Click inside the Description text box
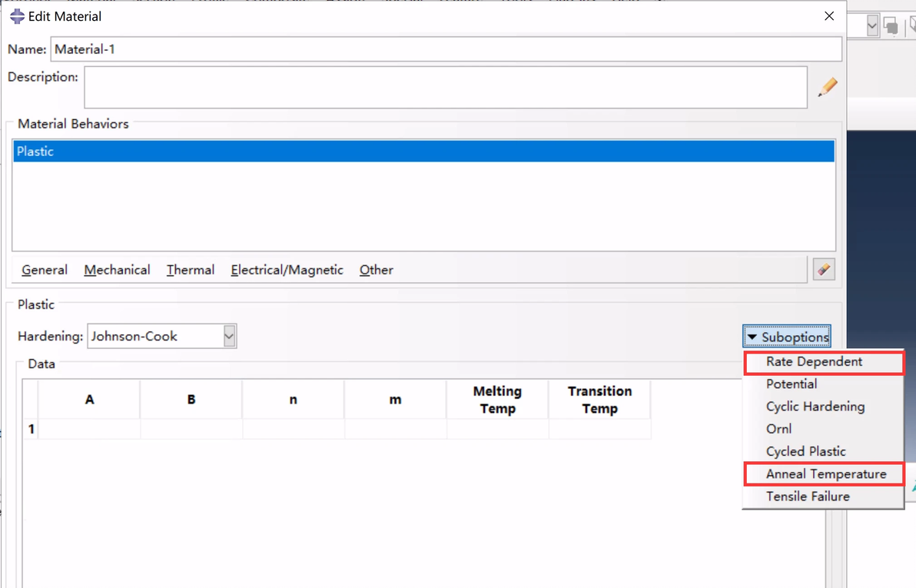This screenshot has height=588, width=916. point(446,87)
